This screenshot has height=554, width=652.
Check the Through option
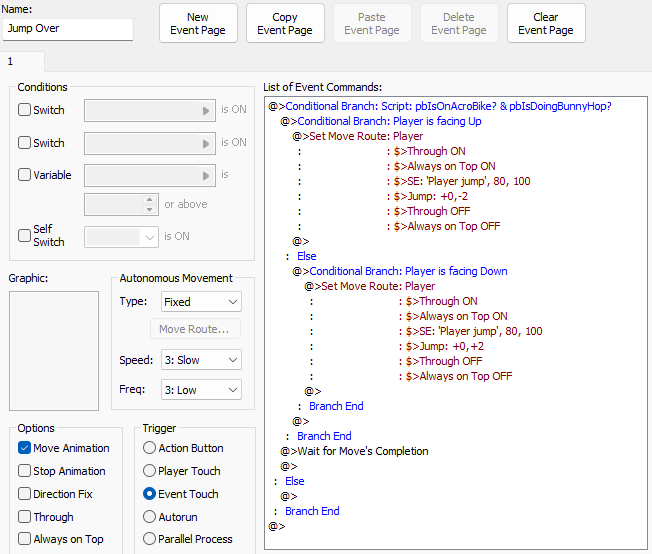pos(25,517)
